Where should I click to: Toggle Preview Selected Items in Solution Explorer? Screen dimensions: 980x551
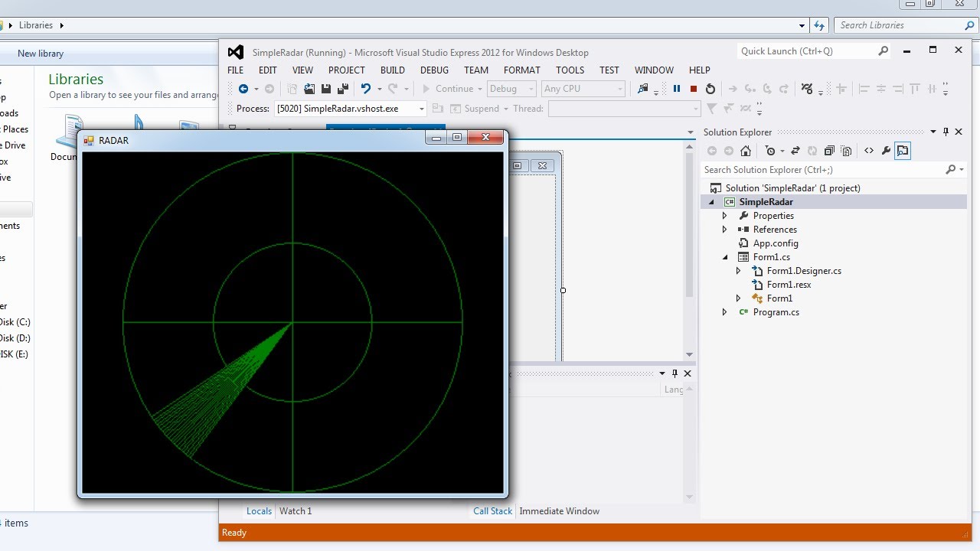903,151
